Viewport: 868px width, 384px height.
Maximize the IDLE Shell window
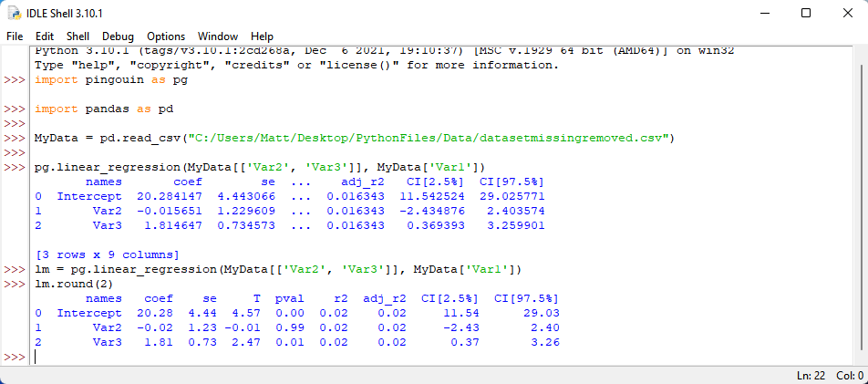805,13
